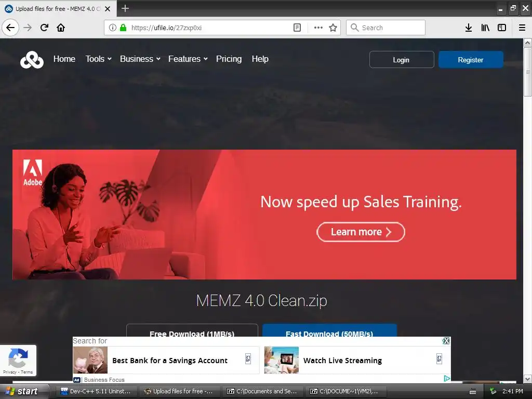Screen dimensions: 532x399
Task: Click the page scrollbar down arrow
Action: point(528,379)
